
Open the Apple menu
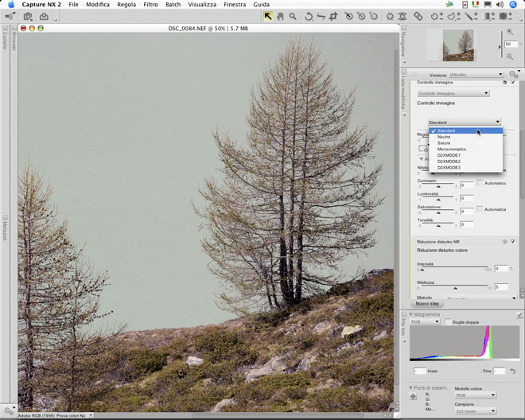coord(11,4)
